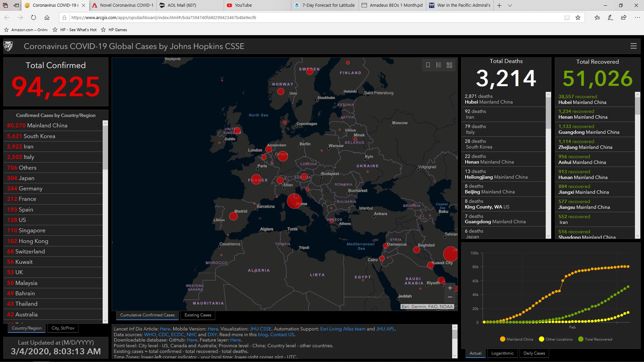Select Italy in the confirmed cases list

53,157
